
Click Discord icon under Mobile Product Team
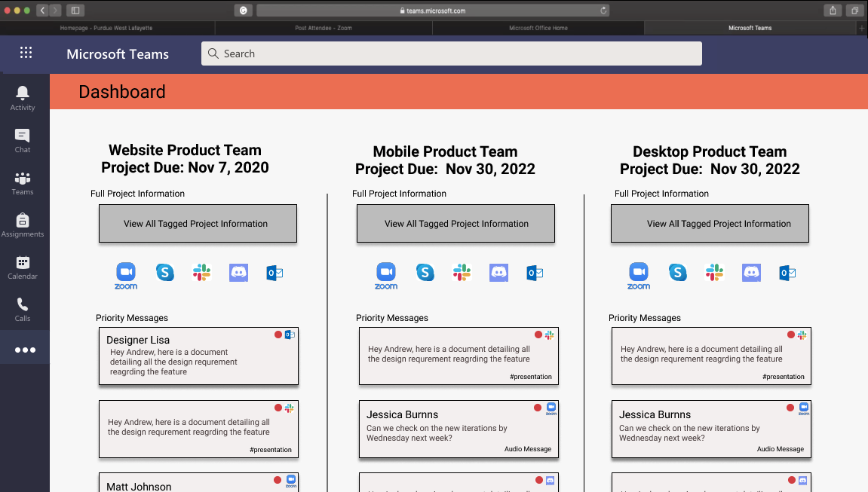point(498,273)
